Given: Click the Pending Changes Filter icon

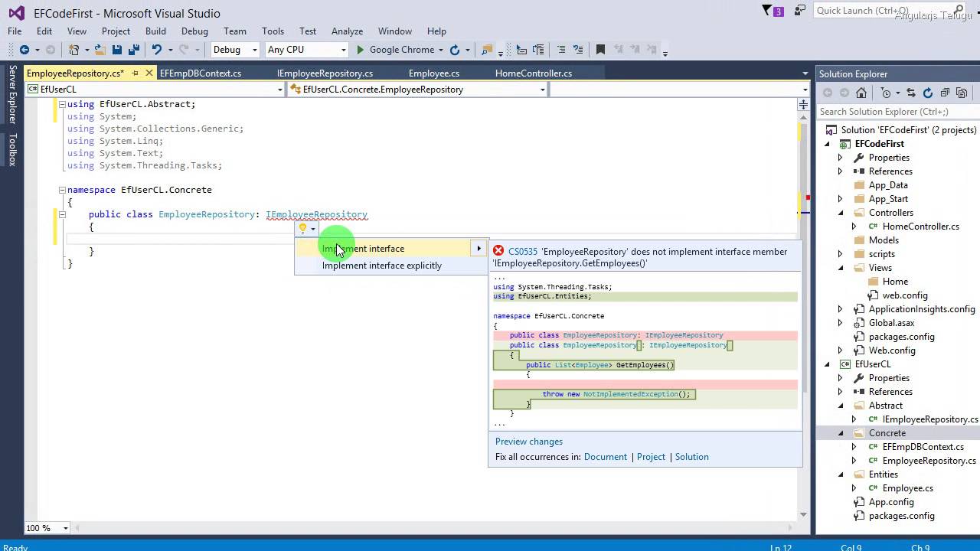Looking at the screenshot, I should pos(886,93).
